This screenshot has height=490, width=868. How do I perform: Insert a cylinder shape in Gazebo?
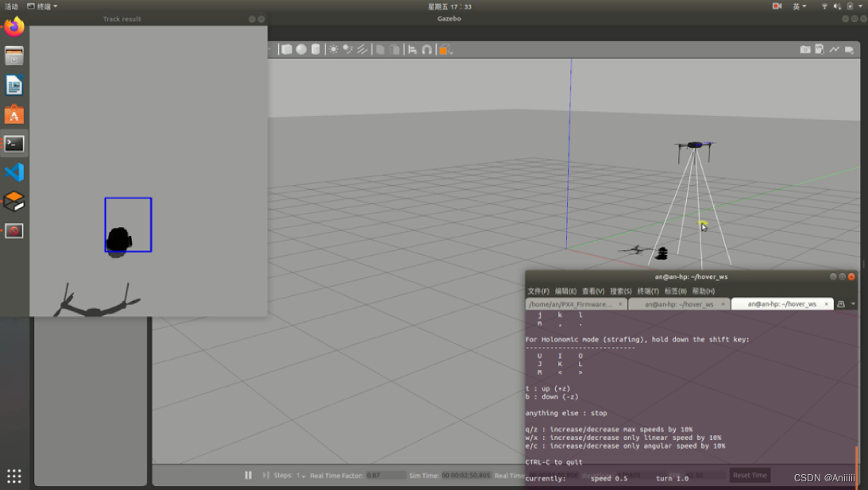(x=315, y=49)
